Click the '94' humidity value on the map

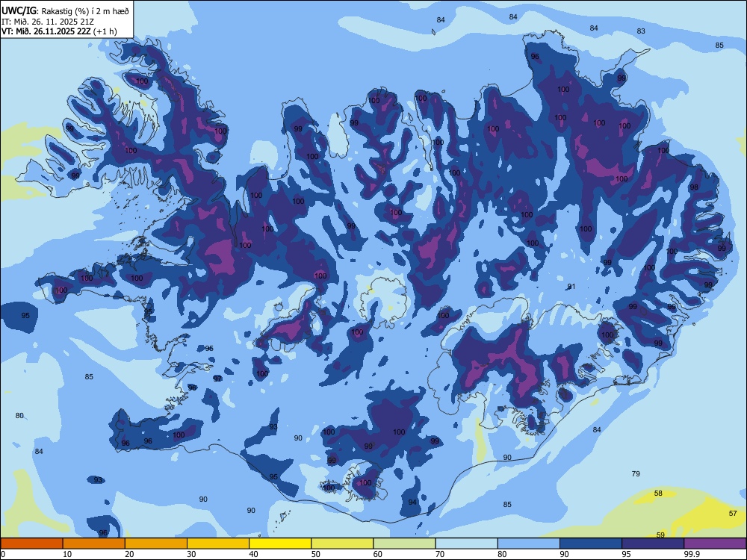point(412,503)
